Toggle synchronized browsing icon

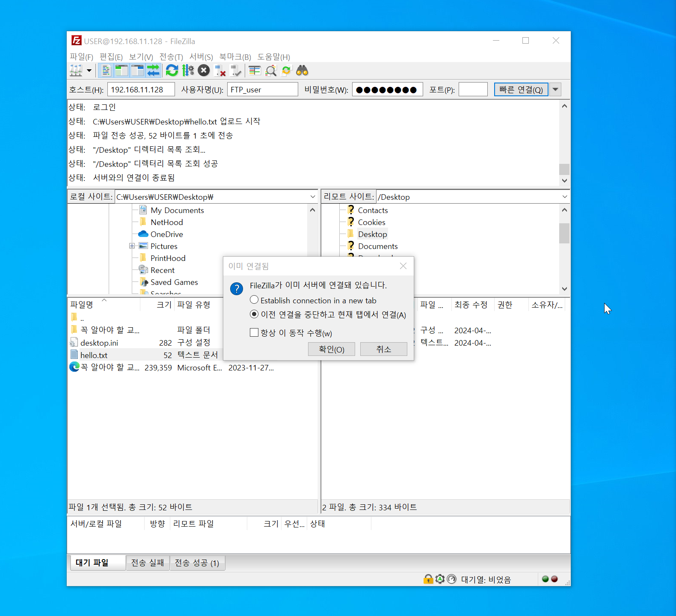coord(286,71)
